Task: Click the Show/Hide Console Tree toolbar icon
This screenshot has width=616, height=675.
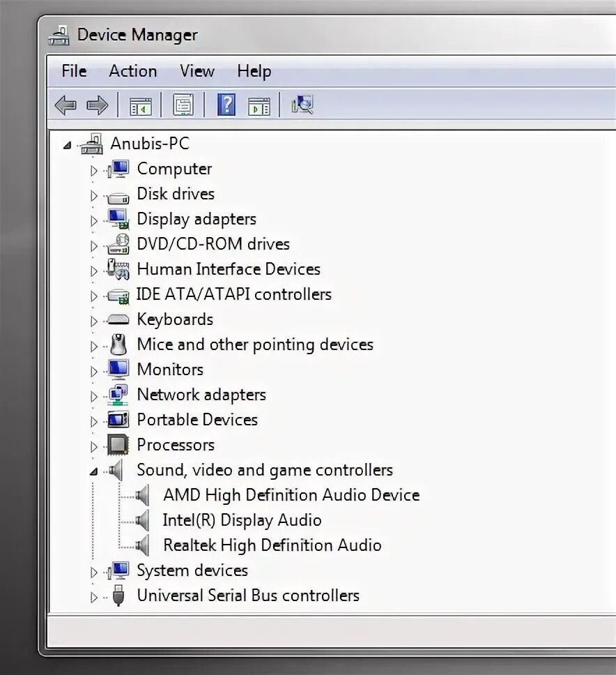Action: [141, 106]
